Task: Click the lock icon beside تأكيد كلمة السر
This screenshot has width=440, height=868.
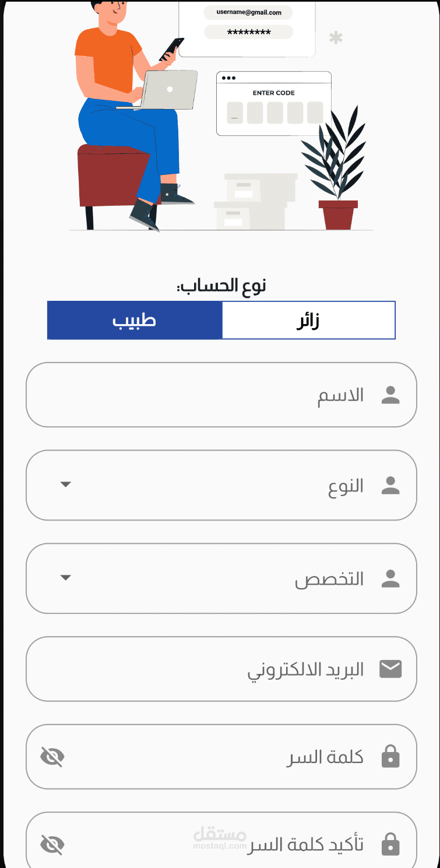Action: 390,844
